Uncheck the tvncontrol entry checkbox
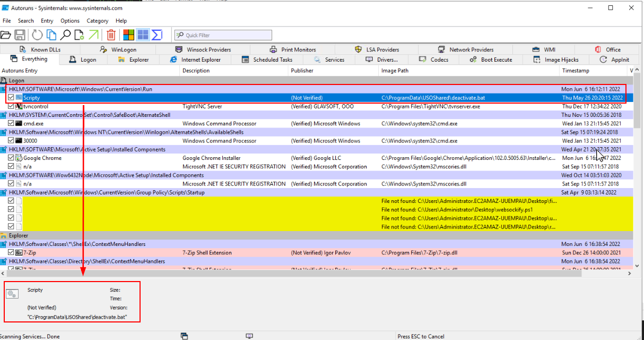644x340 pixels. (11, 106)
